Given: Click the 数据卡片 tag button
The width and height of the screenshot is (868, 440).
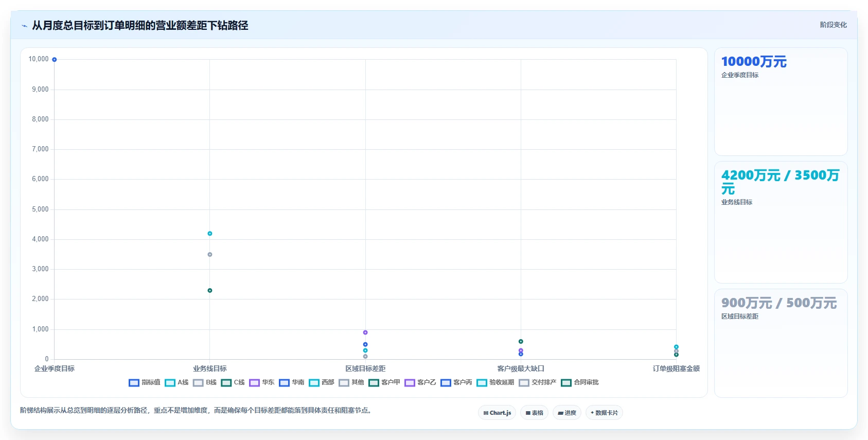Looking at the screenshot, I should tap(604, 413).
